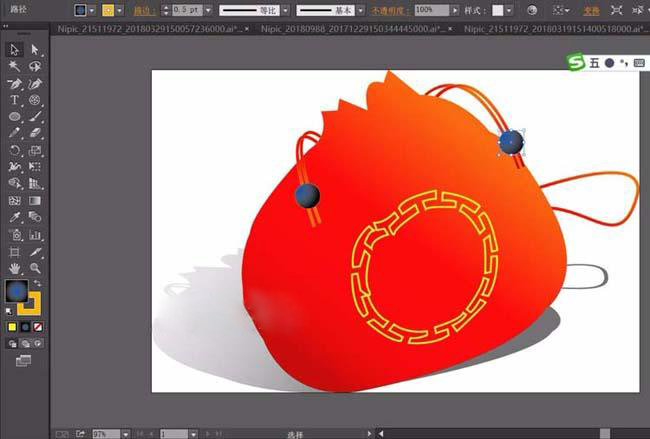Click the 描边 stroke panel link

pyautogui.click(x=143, y=9)
